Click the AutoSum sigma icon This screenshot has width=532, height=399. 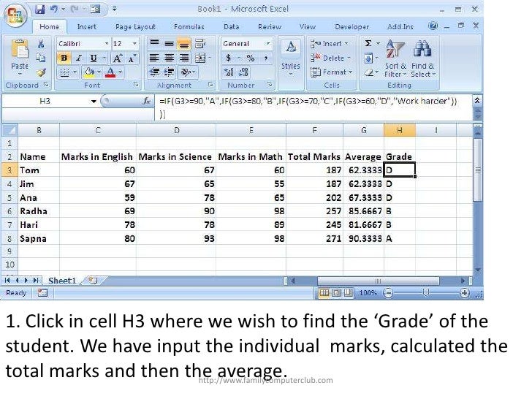click(x=368, y=43)
